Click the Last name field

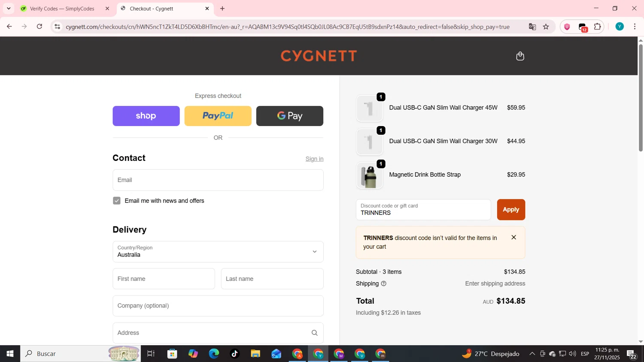coord(272,279)
